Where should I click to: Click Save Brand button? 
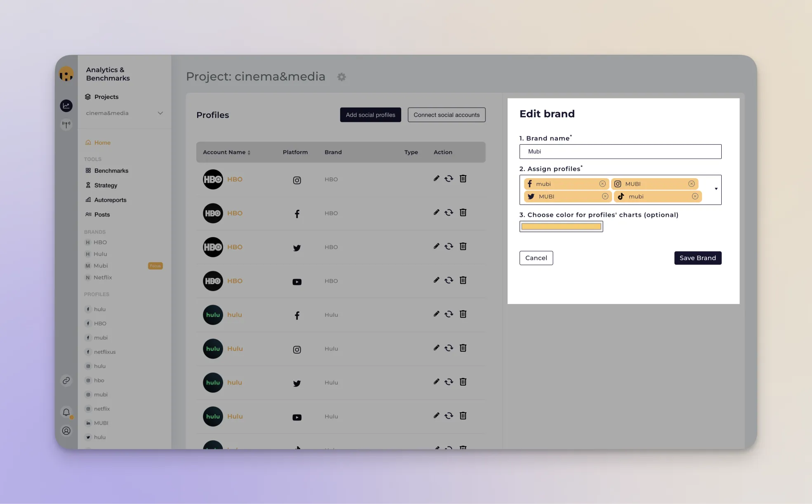pos(698,258)
